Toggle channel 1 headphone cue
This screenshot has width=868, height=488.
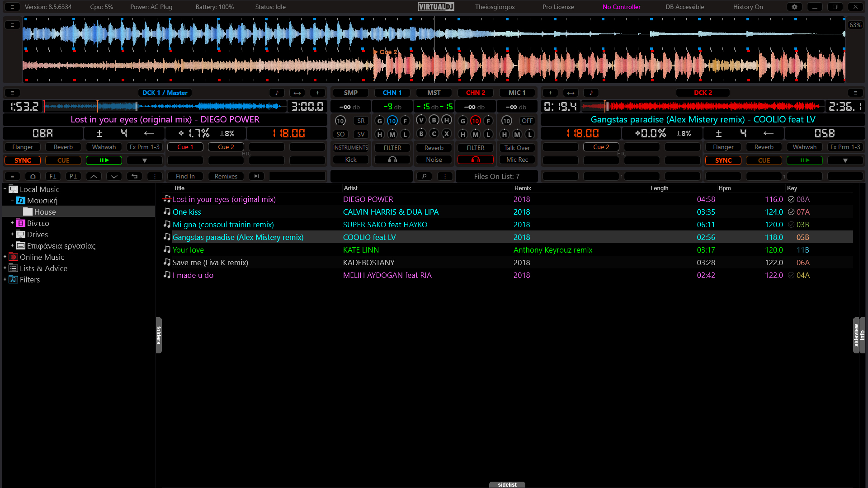(392, 160)
